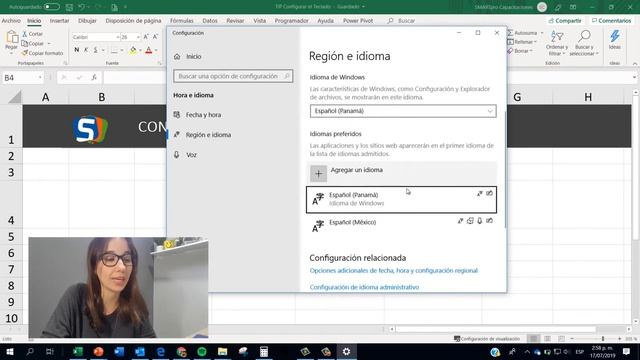Switch to Normal view in status bar
640x360 pixels.
coord(533,339)
